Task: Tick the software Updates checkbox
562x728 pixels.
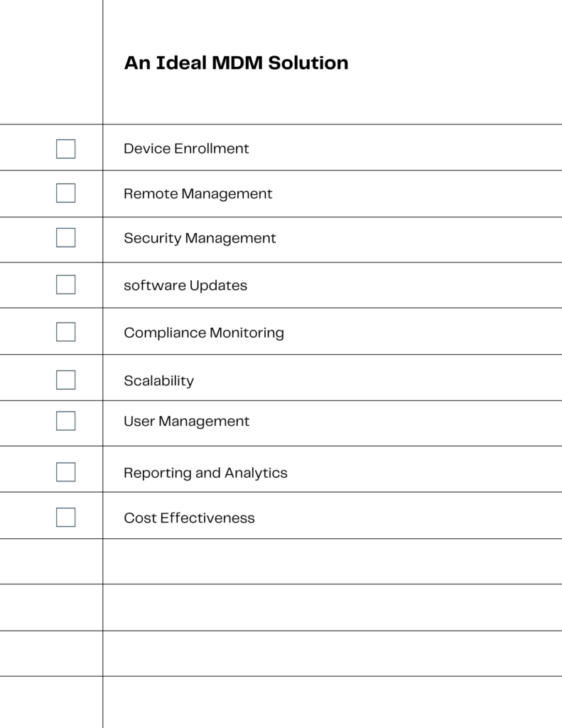Action: click(66, 284)
